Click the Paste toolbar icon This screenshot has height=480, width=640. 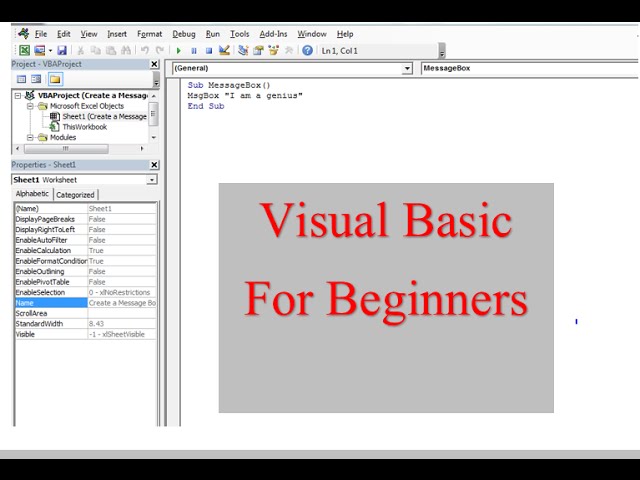coord(111,50)
